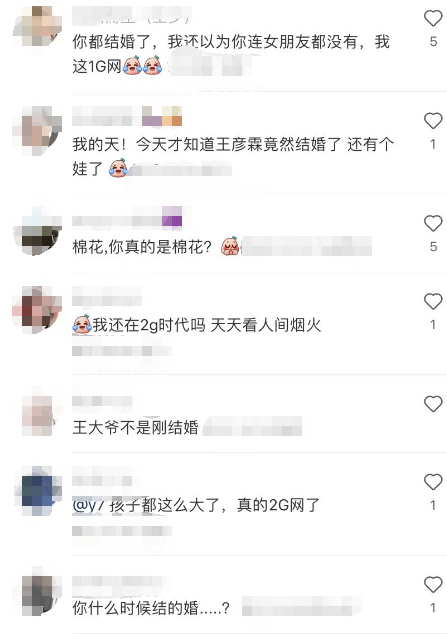447x634 pixels.
Task: Tap the comment 你什么时候结的婚
Action: click(151, 608)
